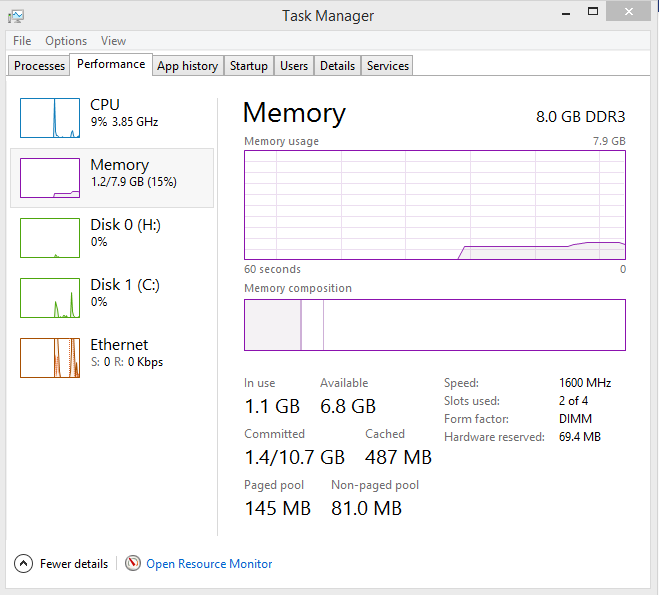Click the large Memory heading
The image size is (659, 595).
pos(294,113)
